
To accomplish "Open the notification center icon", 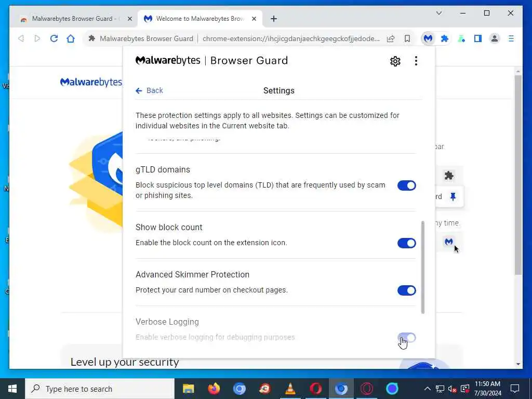I will coord(515,389).
